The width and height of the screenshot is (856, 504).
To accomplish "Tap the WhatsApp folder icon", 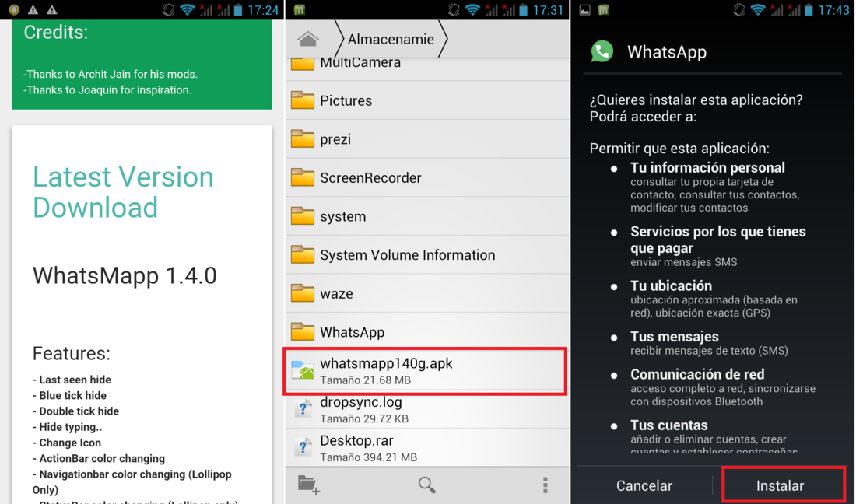I will (x=303, y=331).
